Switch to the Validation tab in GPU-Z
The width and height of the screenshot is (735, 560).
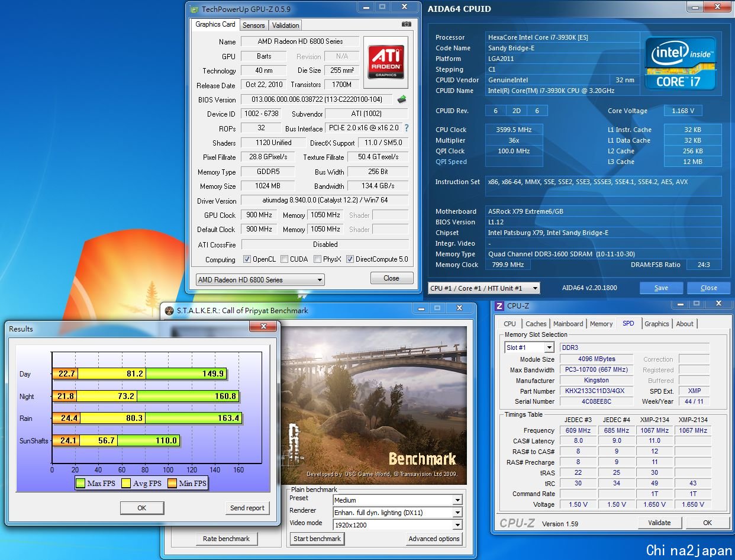(286, 25)
